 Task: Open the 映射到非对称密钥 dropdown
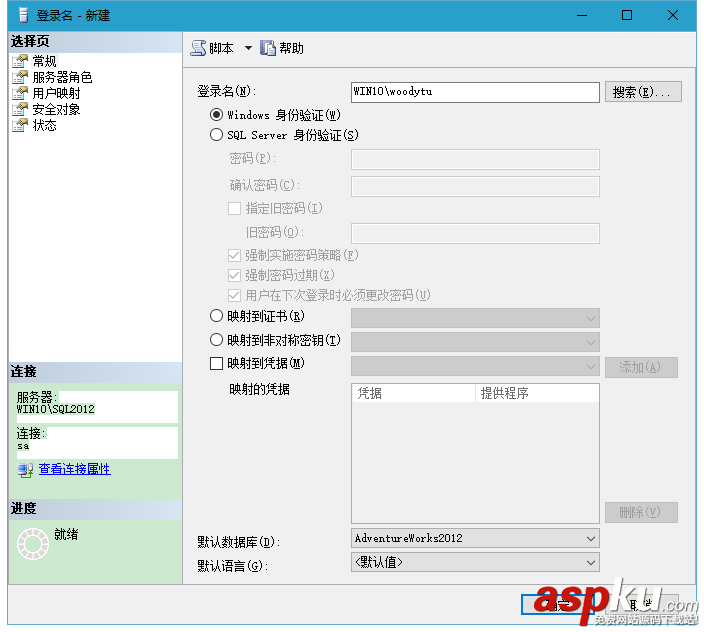tap(475, 342)
